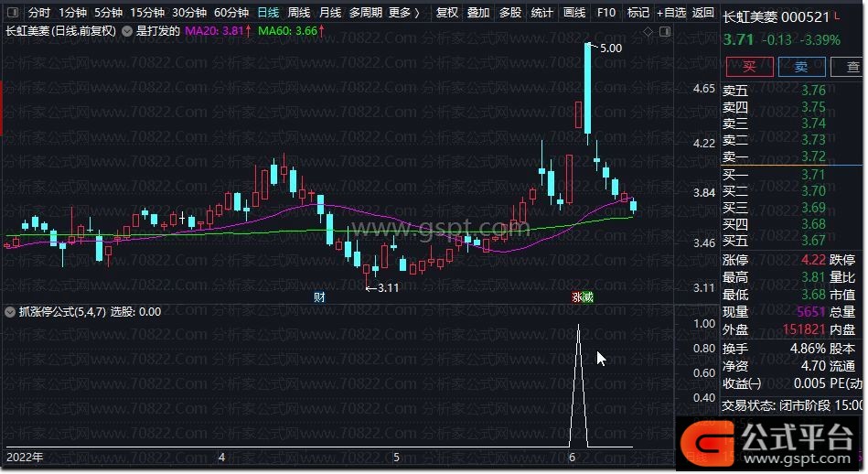Click the 抓涨停公式(5,4,7) indicator title

tap(62, 312)
